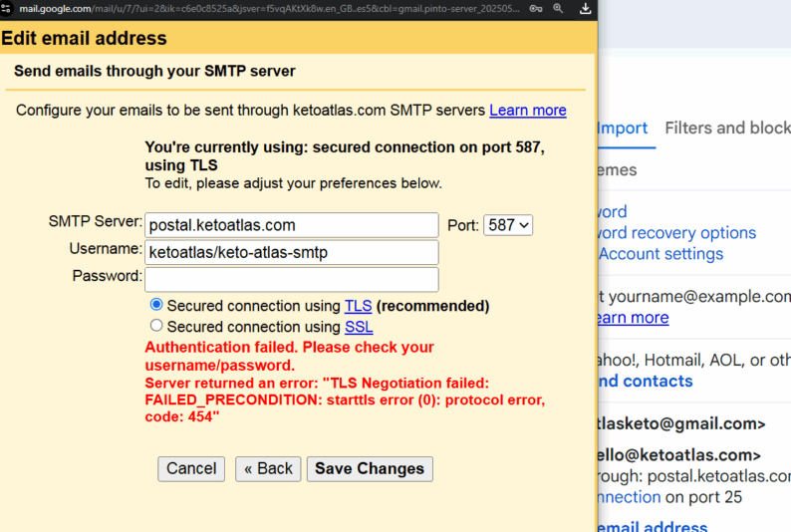Open the SSL hyperlink
Screen dimensions: 791x532
[x=359, y=327]
